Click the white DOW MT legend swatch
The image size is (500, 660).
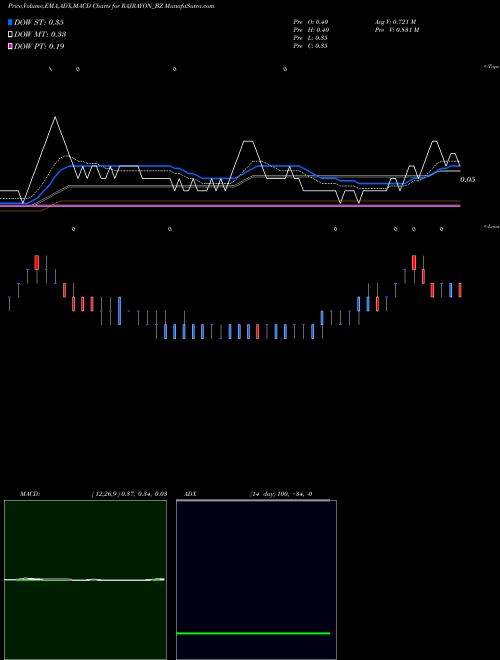point(10,34)
